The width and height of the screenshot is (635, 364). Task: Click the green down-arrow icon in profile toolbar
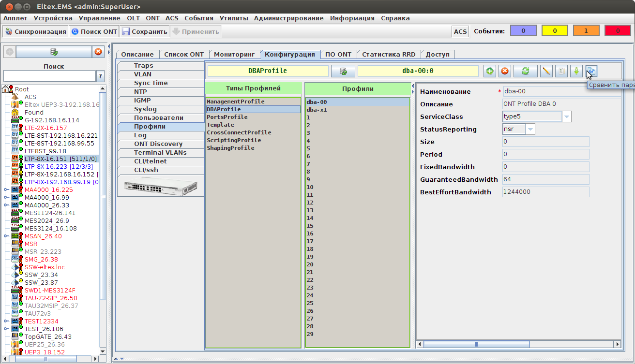click(576, 71)
